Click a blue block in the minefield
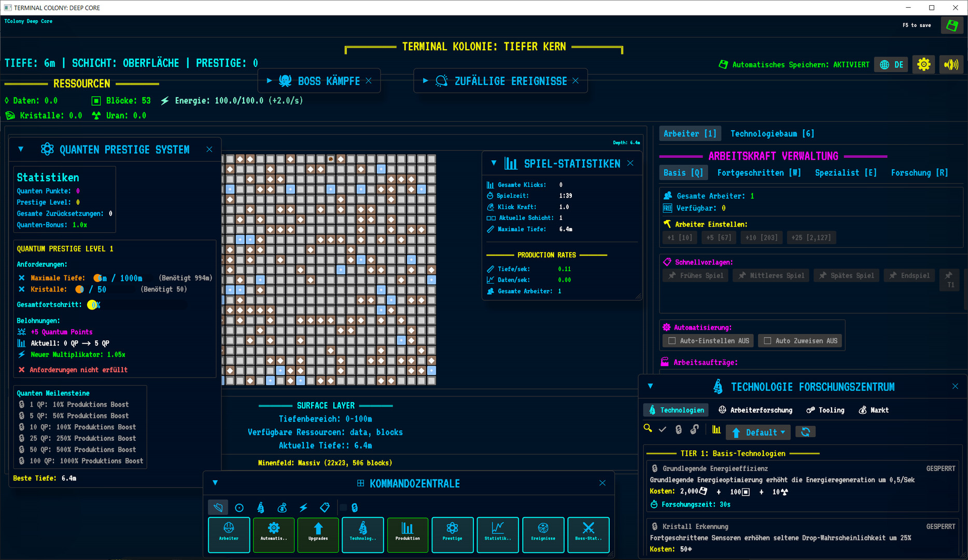 click(290, 189)
